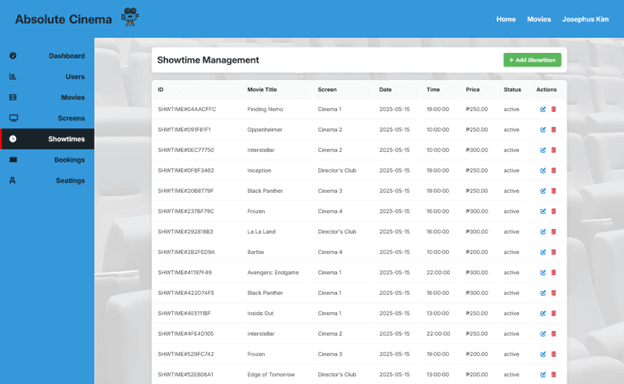Click the Screens monitor icon

[14, 118]
